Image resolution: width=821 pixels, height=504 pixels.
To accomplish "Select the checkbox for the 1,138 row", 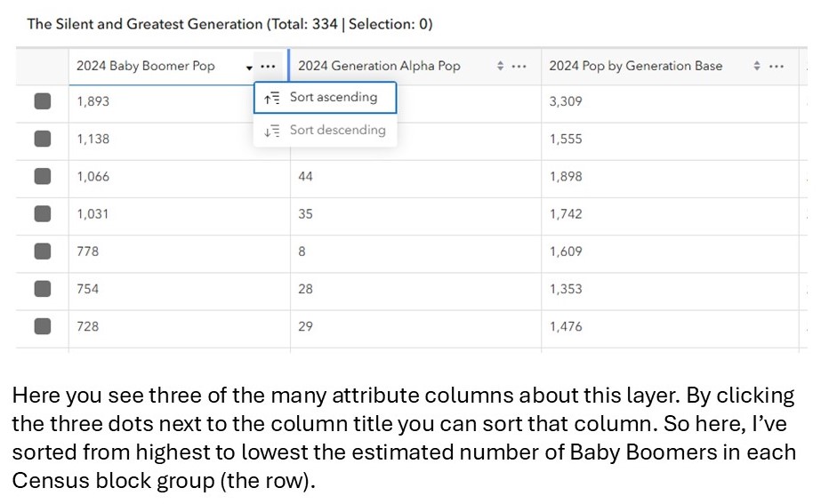I will 43,139.
